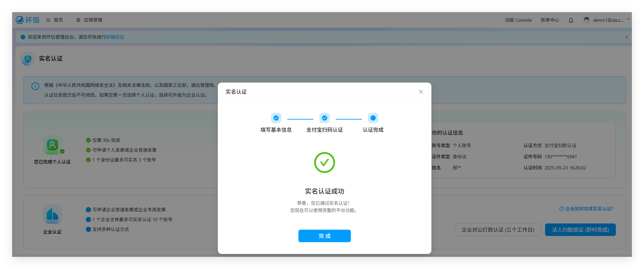Close the 实名认证 dialog

point(421,92)
